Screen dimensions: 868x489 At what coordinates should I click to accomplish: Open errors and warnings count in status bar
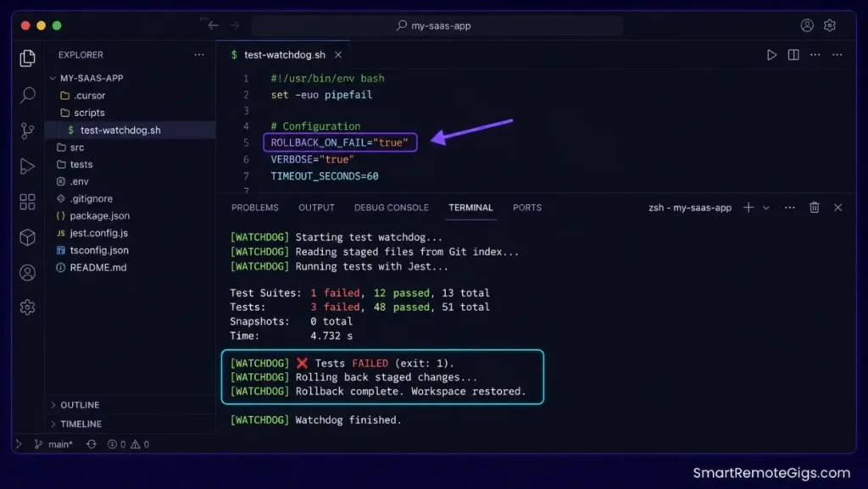[128, 444]
